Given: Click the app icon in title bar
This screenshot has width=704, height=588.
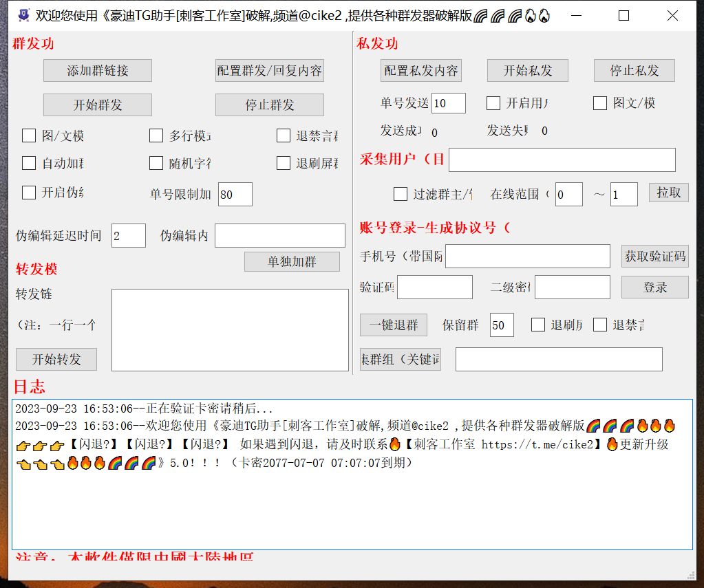Looking at the screenshot, I should [23, 16].
